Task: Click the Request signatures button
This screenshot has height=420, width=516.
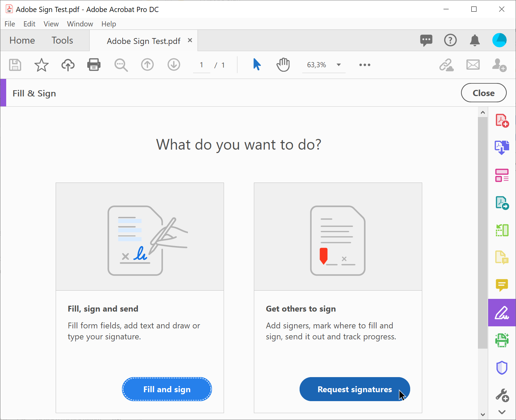Action: [x=355, y=389]
